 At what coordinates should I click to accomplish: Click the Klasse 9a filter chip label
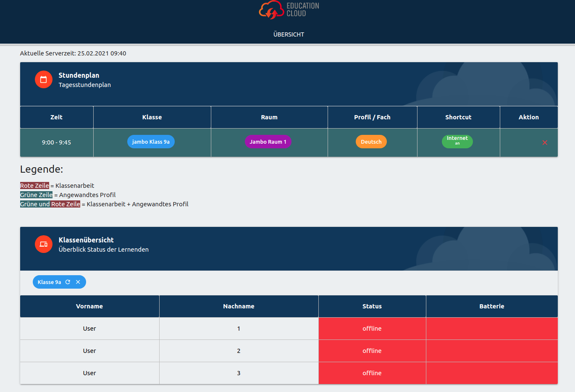coord(48,282)
